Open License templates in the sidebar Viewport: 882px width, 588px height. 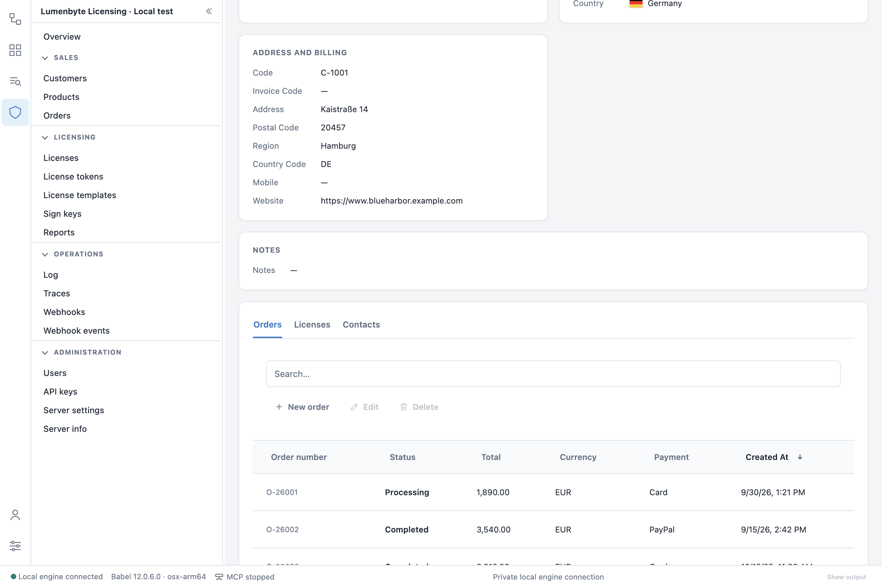(x=80, y=195)
